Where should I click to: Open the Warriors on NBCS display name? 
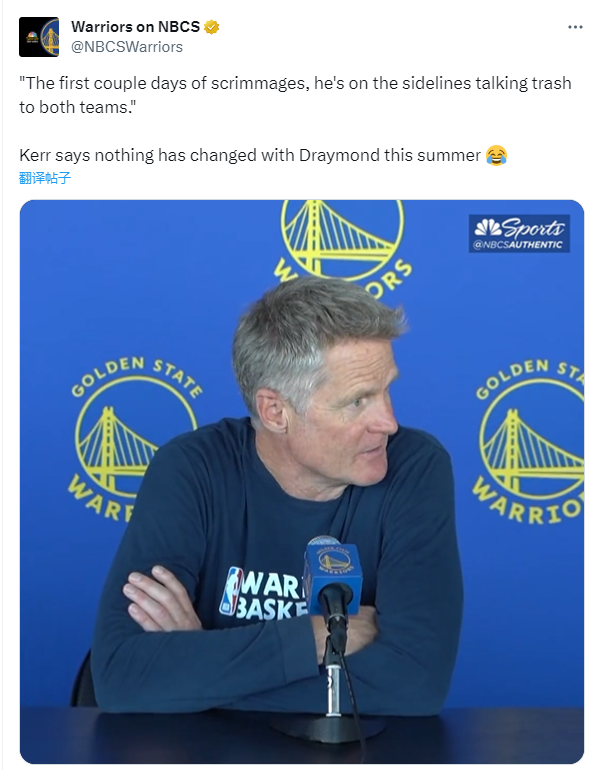pos(136,27)
